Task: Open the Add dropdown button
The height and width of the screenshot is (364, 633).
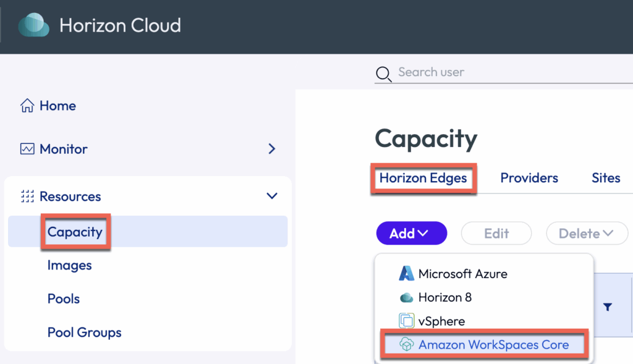Action: coord(411,234)
